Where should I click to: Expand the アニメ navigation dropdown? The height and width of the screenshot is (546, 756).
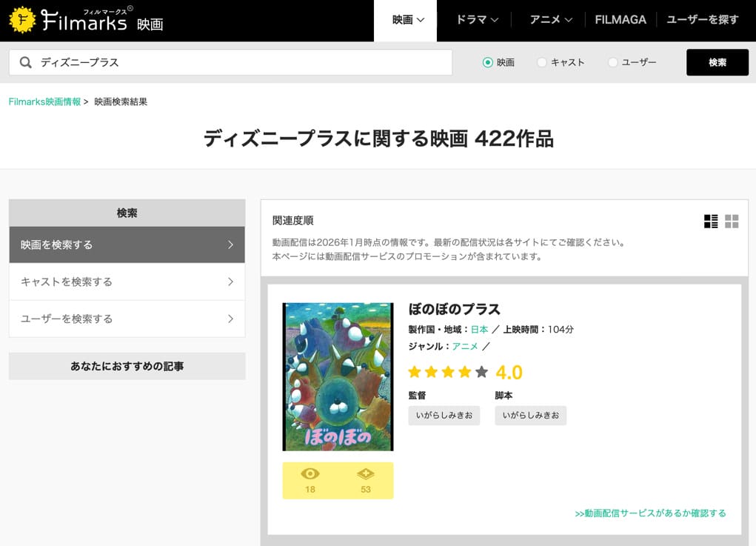[551, 20]
